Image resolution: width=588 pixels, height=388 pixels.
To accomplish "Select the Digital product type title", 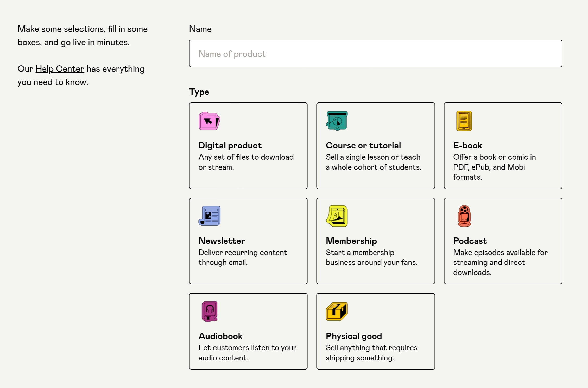I will coord(230,145).
